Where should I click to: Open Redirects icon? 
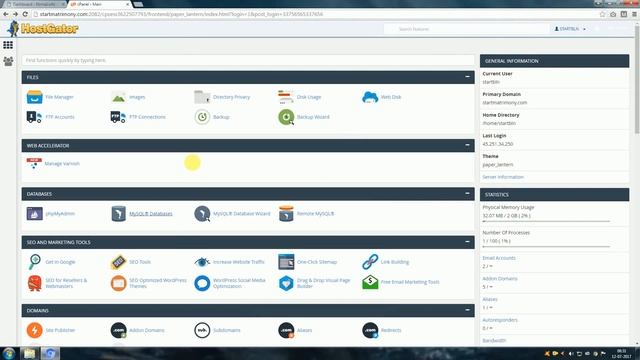coord(370,330)
